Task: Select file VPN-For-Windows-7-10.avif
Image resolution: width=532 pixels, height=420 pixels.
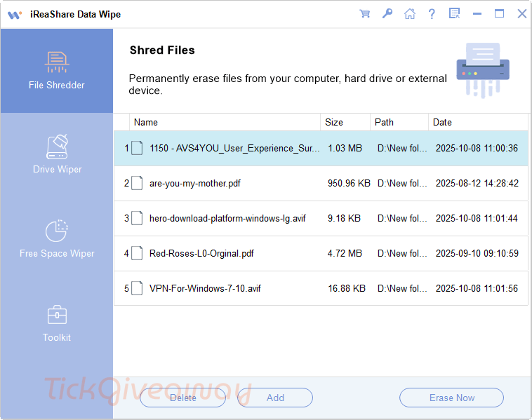Action: pos(205,288)
